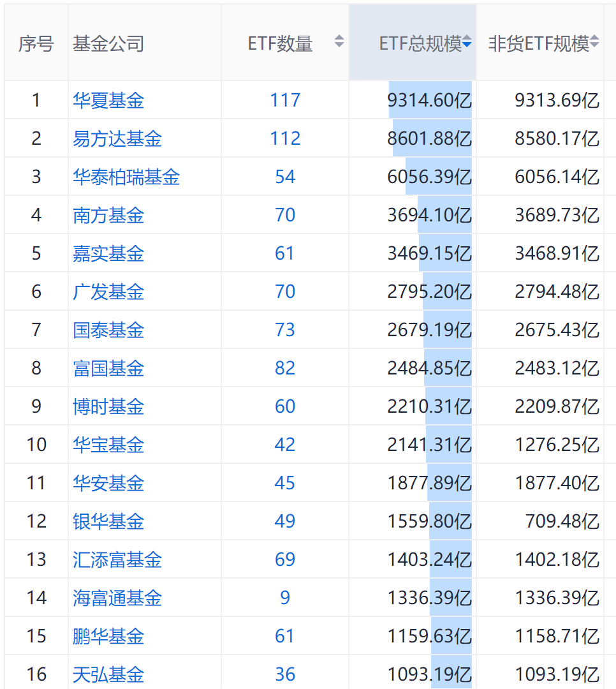
Task: Select the non-money ETF value 709.48亿
Action: [x=562, y=521]
